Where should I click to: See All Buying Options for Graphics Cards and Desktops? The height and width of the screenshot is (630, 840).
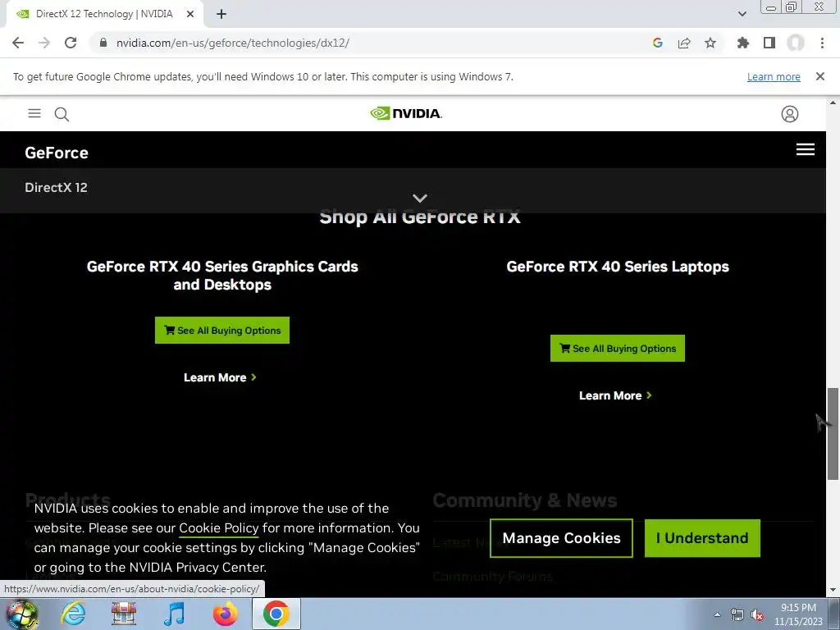click(222, 330)
